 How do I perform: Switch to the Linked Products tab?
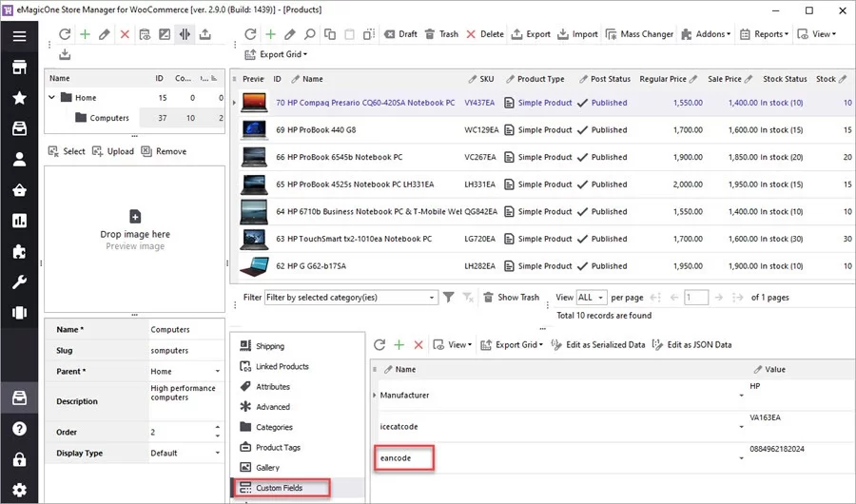coord(282,366)
